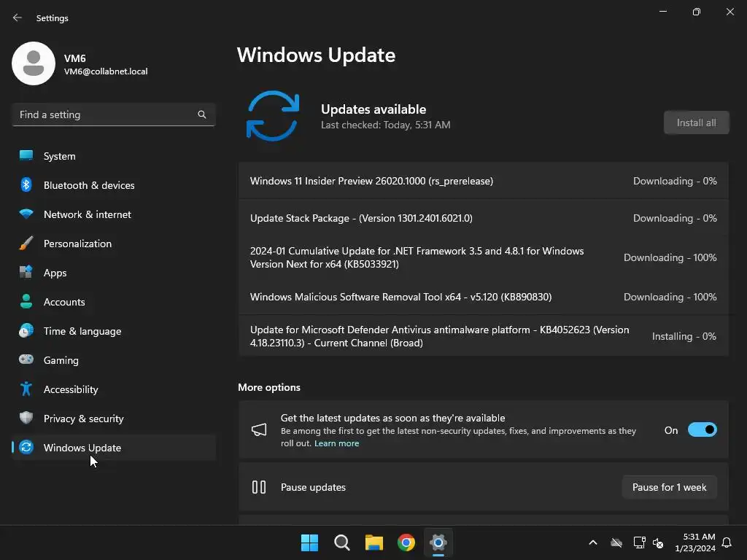This screenshot has height=560, width=747.
Task: Click the Windows Update sync icon in sidebar
Action: pos(26,447)
